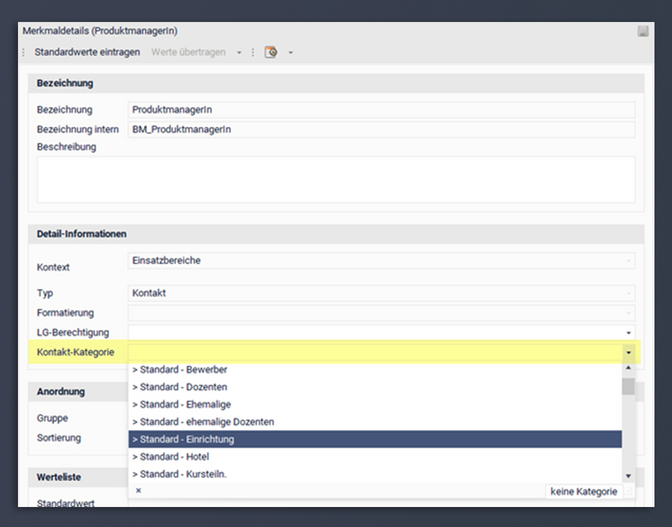Click the history icon in the toolbar

[271, 52]
